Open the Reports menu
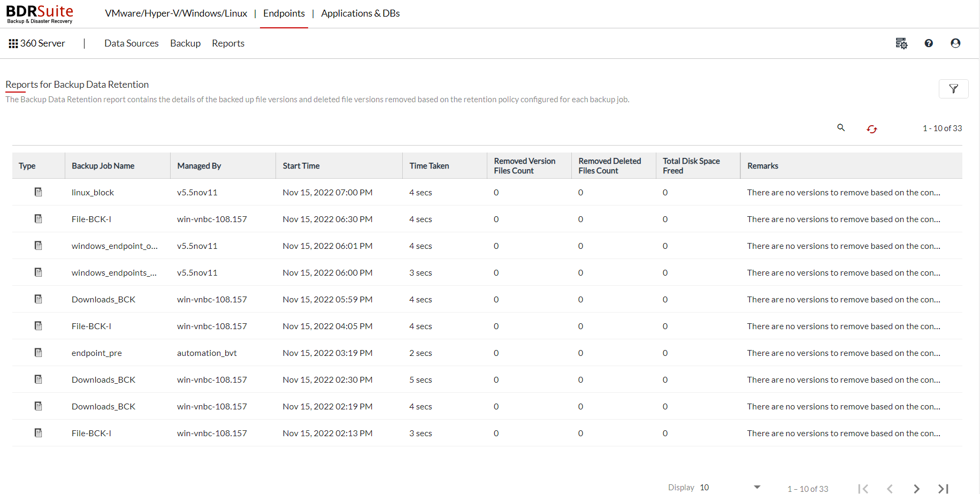Viewport: 980px width, 494px height. (228, 43)
